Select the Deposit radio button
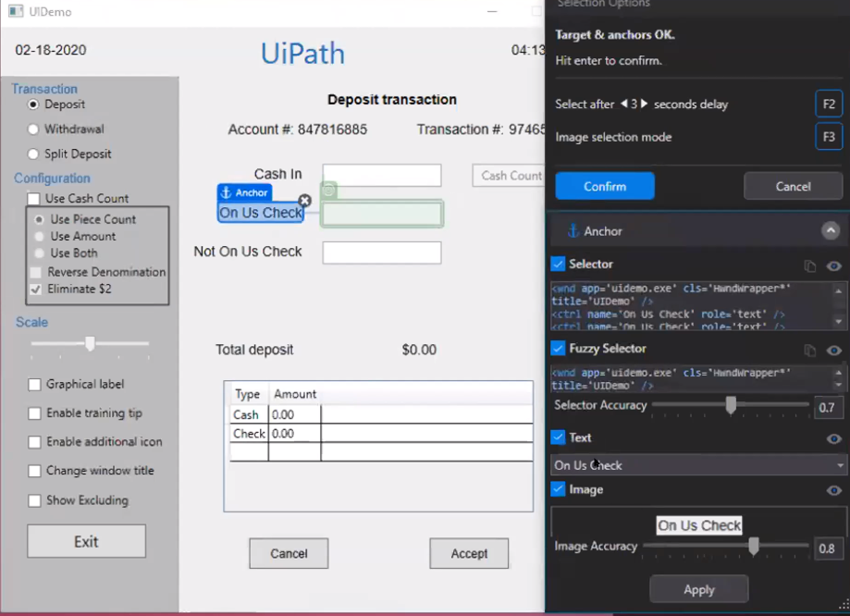The height and width of the screenshot is (616, 850). (x=33, y=105)
